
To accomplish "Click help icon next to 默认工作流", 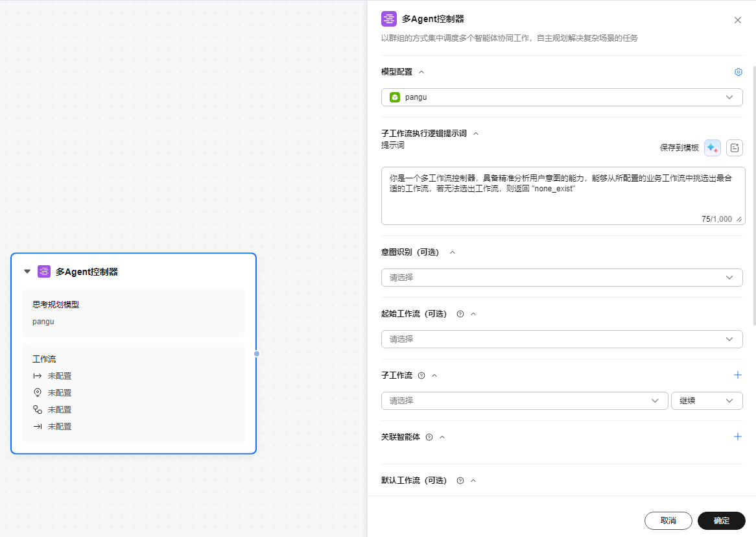I will (460, 481).
